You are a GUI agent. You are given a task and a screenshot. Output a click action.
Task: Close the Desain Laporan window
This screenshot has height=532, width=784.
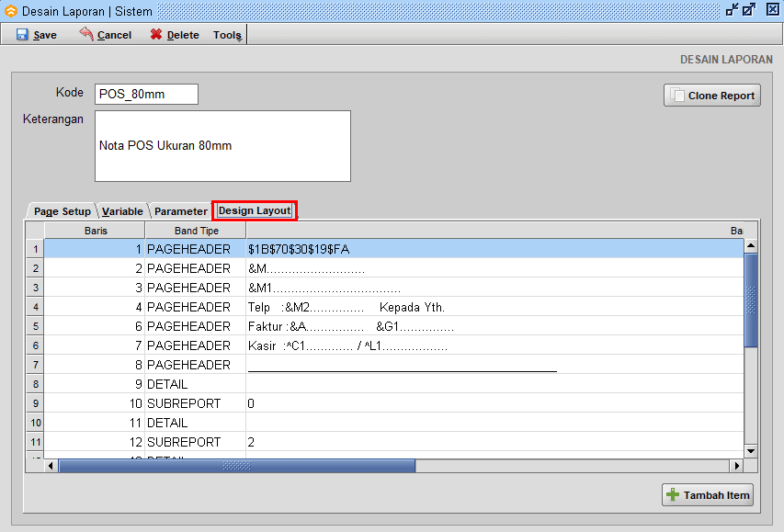[x=773, y=9]
